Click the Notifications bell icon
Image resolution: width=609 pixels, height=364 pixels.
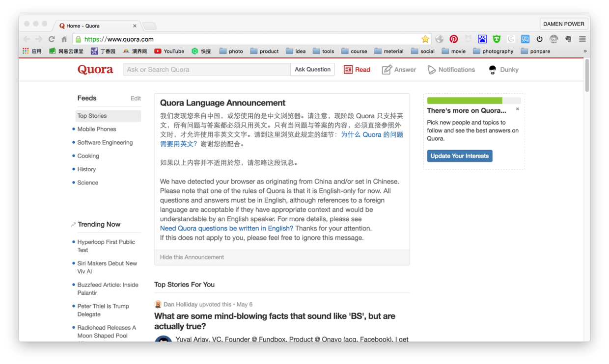[431, 70]
